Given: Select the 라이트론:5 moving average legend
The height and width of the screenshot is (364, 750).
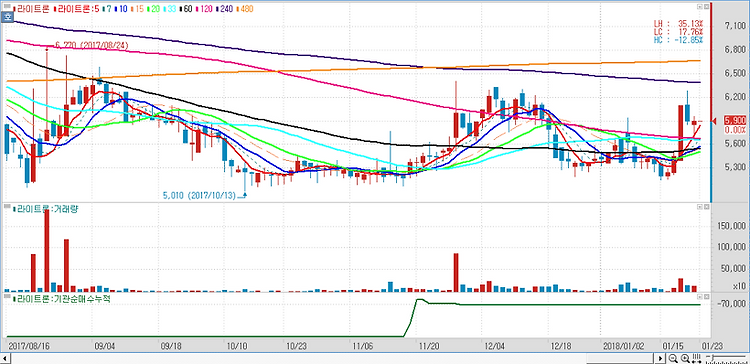Looking at the screenshot, I should 77,9.
